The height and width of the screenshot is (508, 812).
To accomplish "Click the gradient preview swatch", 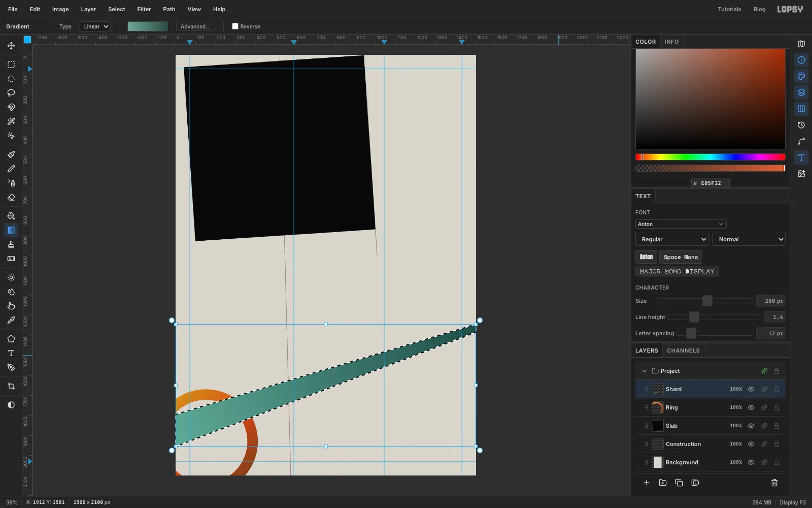I will 148,26.
